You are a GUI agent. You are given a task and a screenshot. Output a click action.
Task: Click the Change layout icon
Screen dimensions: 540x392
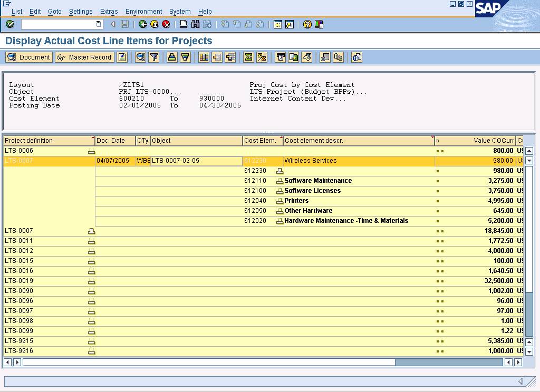pos(217,57)
